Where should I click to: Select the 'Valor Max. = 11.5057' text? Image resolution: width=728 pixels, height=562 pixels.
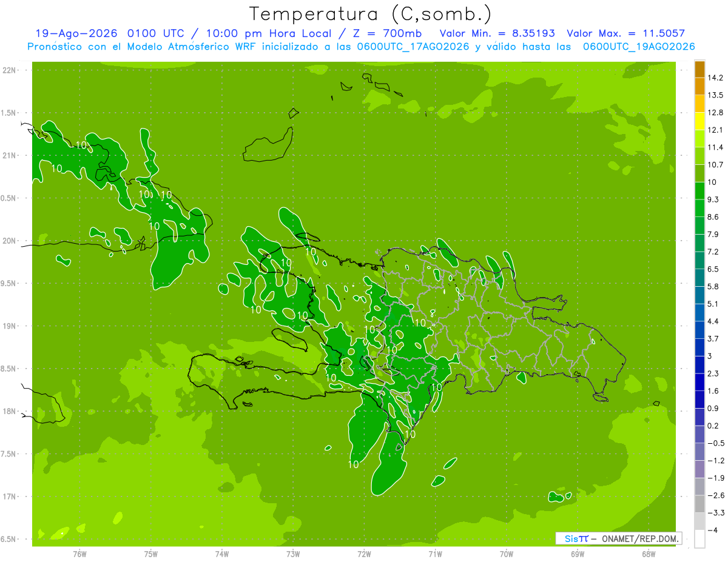coord(625,33)
